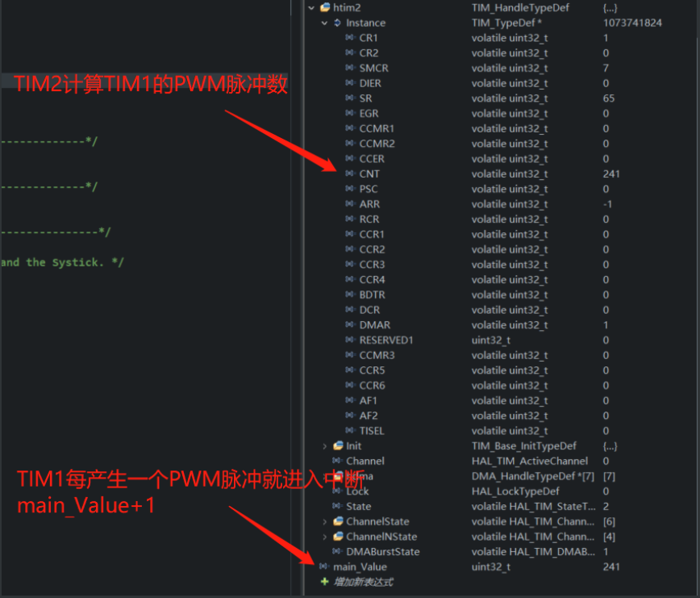Click the green plus add-expression icon
Image resolution: width=700 pixels, height=598 pixels.
[325, 582]
